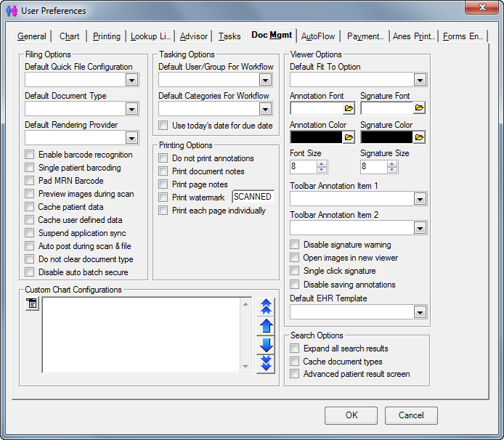Click the User Preferences title bar icon

pos(12,11)
